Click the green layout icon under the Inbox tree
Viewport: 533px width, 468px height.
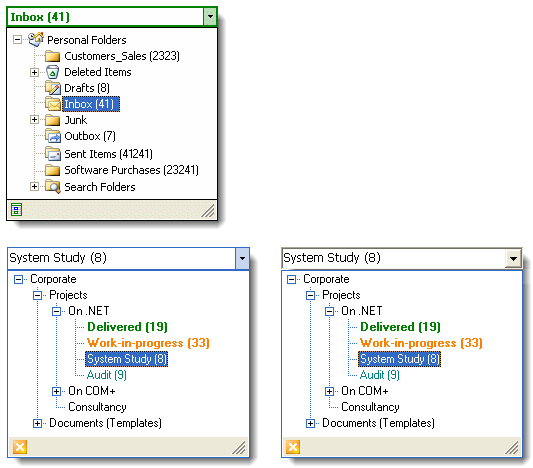pyautogui.click(x=16, y=210)
